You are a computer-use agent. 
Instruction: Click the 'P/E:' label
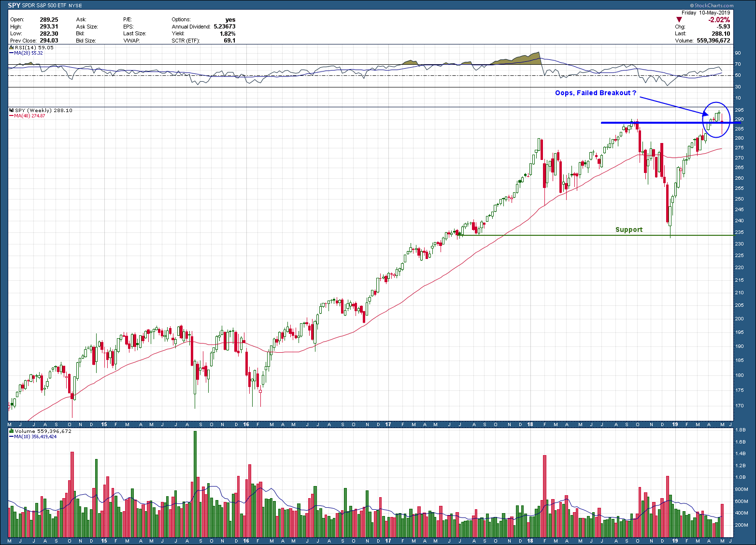click(x=128, y=20)
